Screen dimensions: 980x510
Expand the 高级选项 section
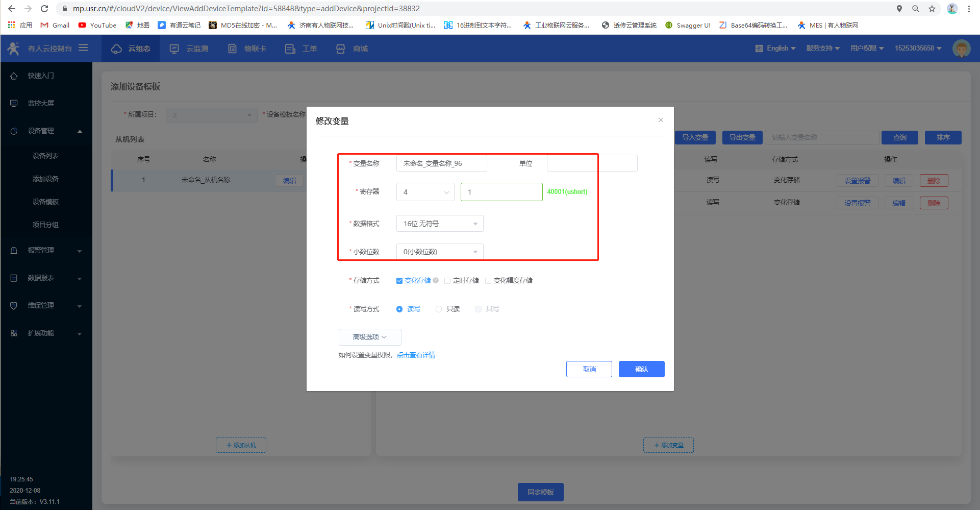click(x=369, y=337)
